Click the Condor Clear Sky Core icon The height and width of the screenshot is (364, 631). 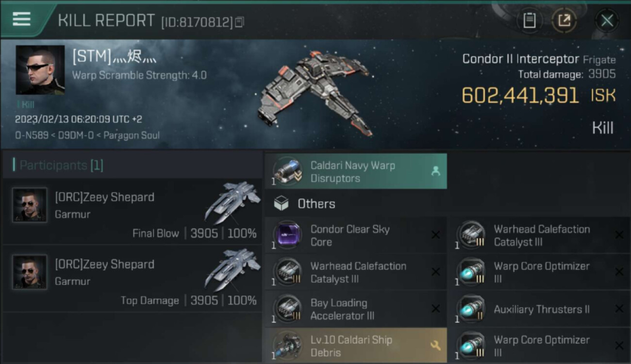[287, 235]
